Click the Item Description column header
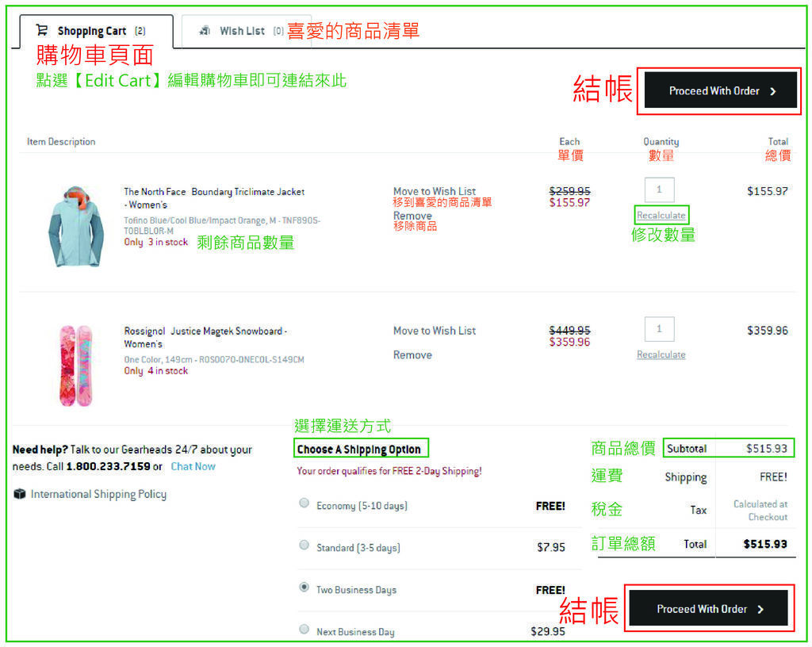Viewport: 812px width, 647px height. coord(61,141)
